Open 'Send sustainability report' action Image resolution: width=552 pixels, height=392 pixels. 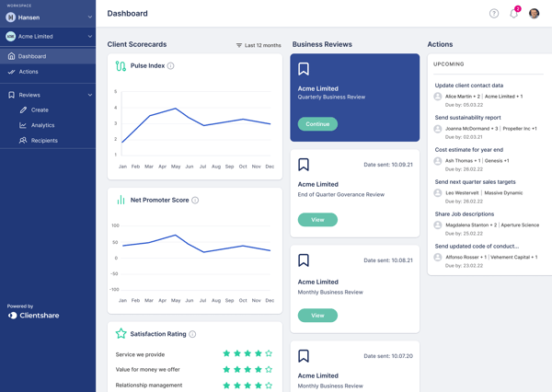click(x=467, y=117)
